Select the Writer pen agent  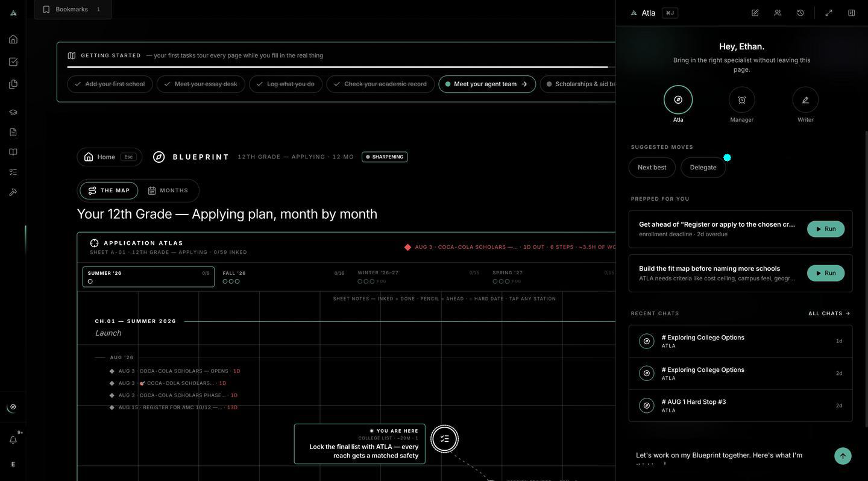coord(806,100)
